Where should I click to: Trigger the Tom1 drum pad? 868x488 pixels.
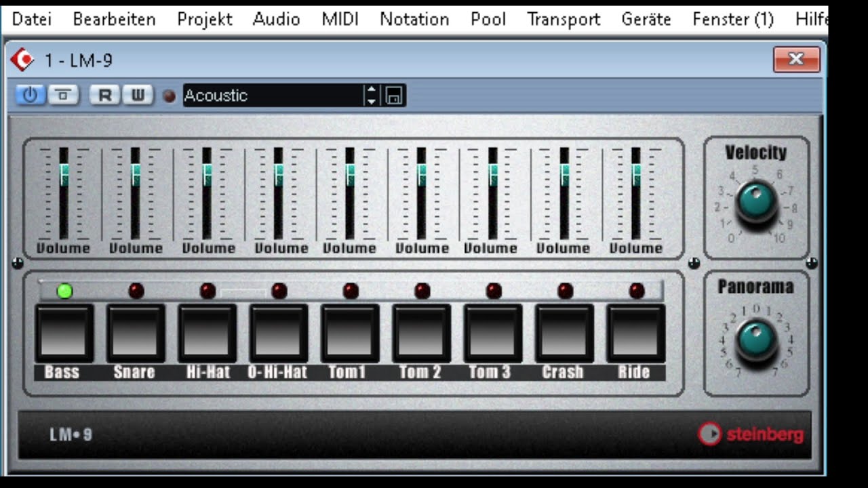pyautogui.click(x=350, y=333)
